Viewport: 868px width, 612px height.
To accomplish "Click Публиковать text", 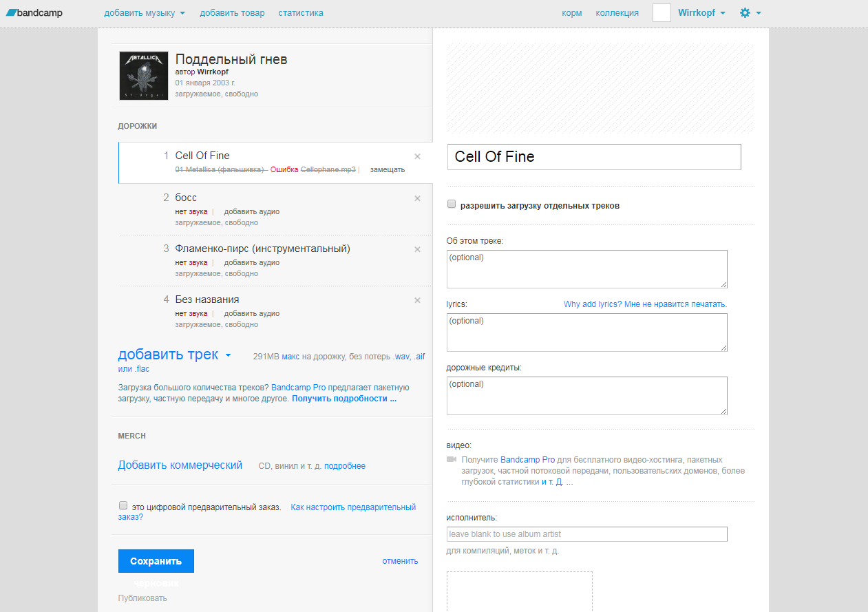I will 142,598.
